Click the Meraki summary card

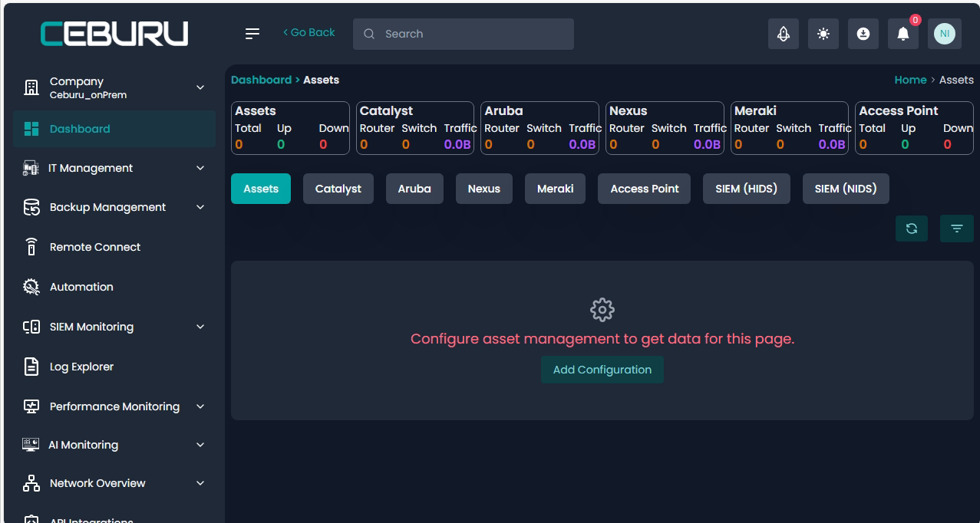790,128
